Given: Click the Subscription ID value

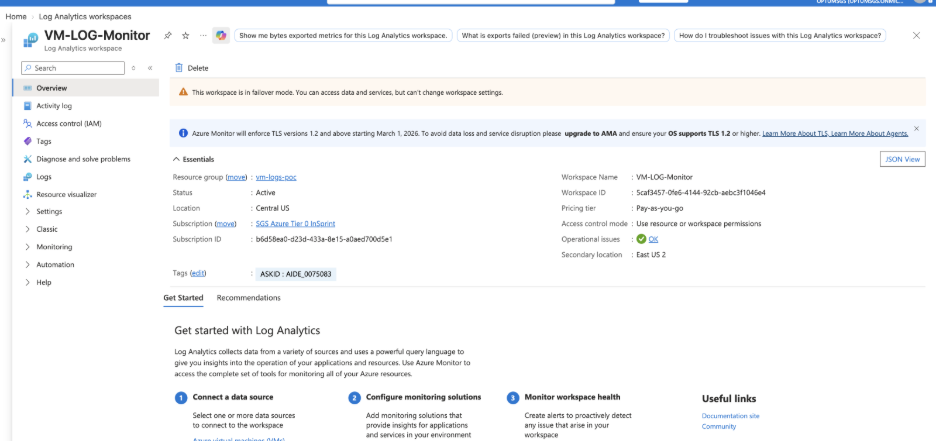Looking at the screenshot, I should pos(324,239).
